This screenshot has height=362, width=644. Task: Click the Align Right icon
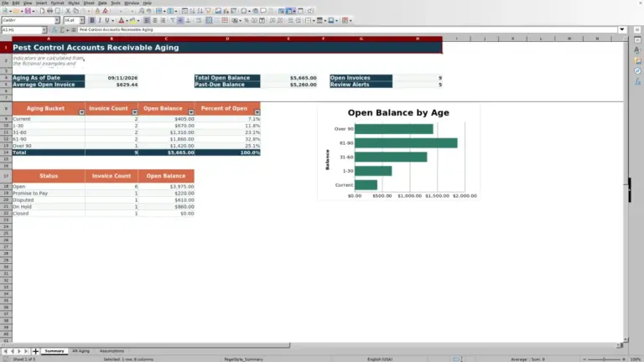point(163,20)
